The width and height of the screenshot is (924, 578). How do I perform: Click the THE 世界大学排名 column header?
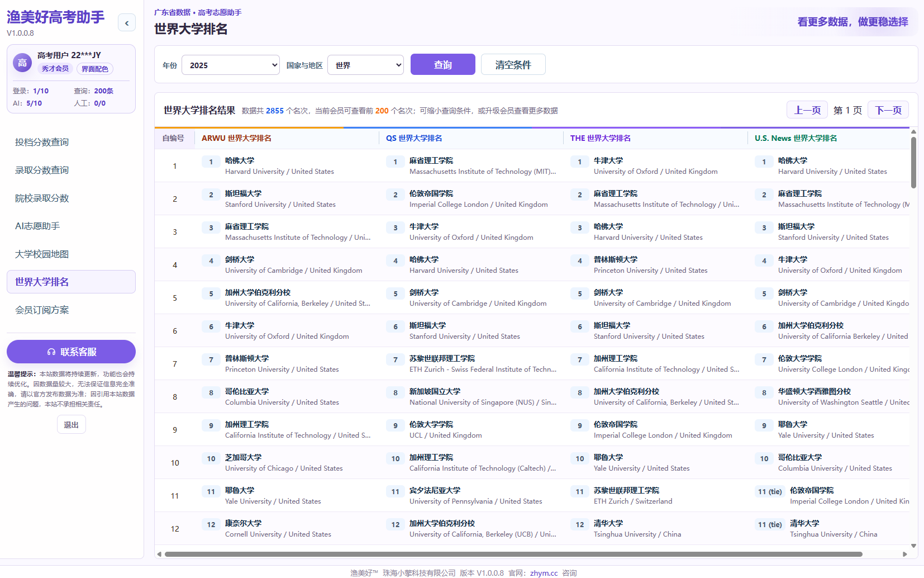(601, 138)
